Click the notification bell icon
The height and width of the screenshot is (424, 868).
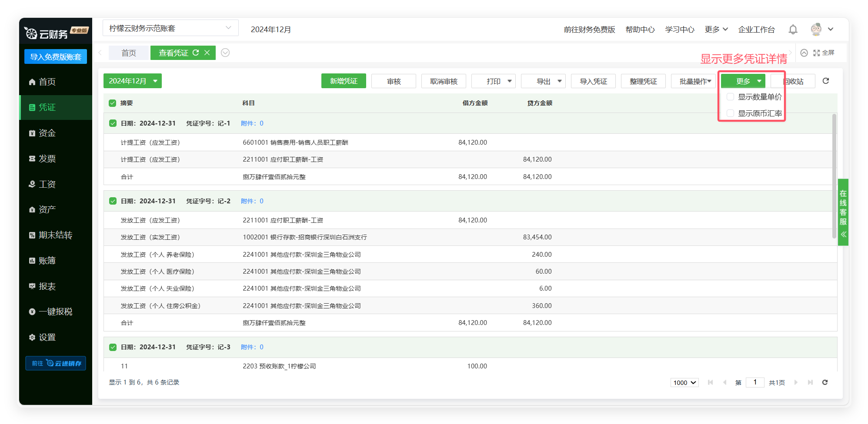[x=793, y=30]
